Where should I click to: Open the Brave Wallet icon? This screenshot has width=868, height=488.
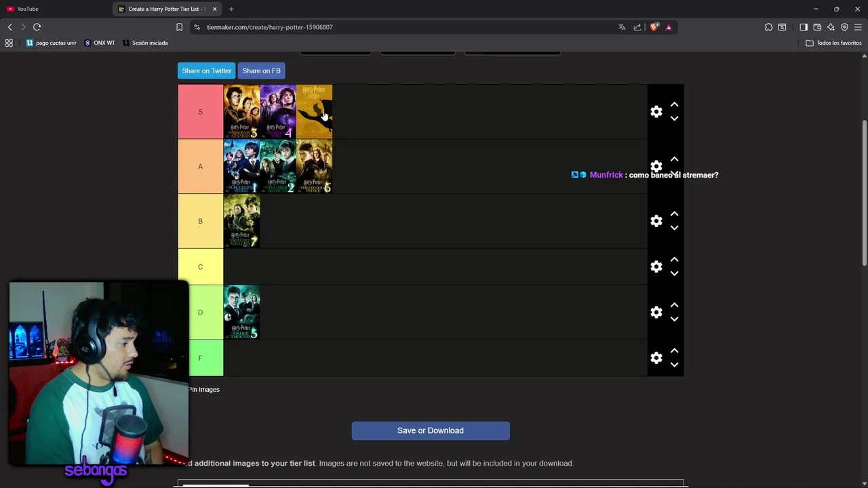(817, 27)
